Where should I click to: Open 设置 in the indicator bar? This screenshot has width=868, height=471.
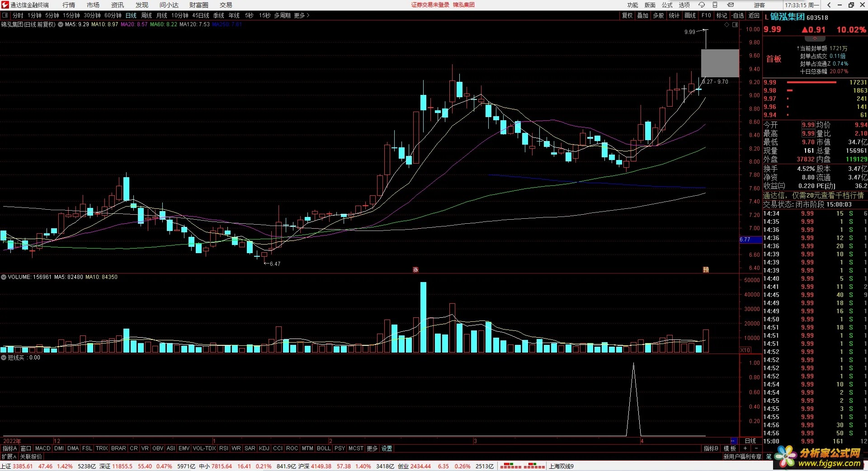pyautogui.click(x=387, y=448)
